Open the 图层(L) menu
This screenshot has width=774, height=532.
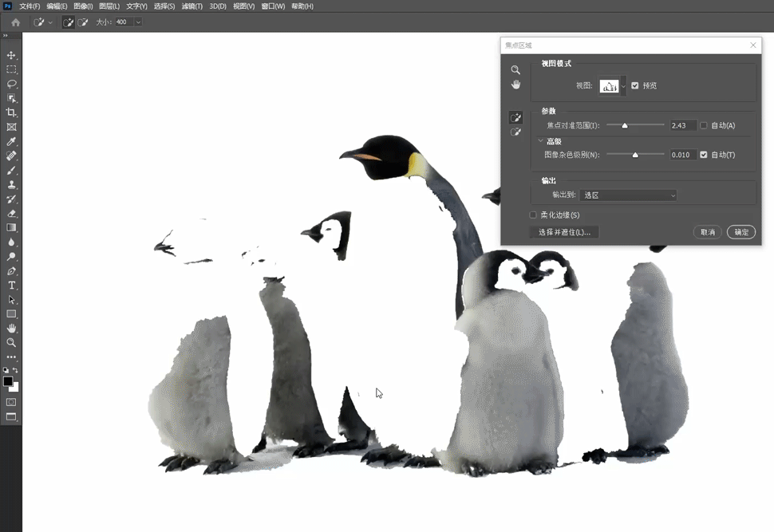(x=109, y=6)
